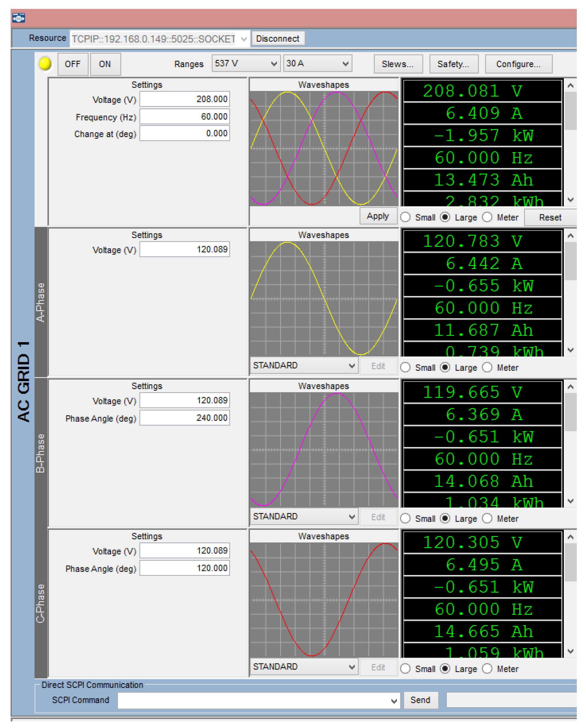586x728 pixels.
Task: Click the B-Phase magenta waveshape graph
Action: pyautogui.click(x=324, y=449)
